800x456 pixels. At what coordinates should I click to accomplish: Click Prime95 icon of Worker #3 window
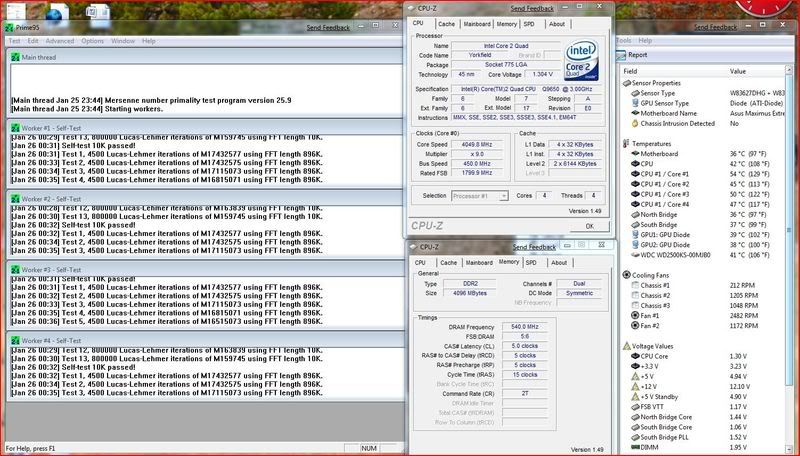tap(15, 269)
